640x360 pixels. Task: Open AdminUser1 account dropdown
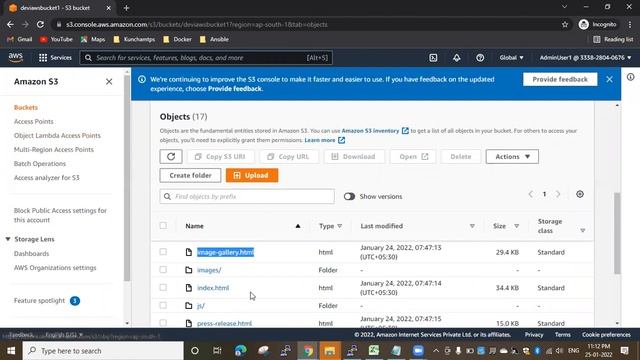pyautogui.click(x=585, y=58)
